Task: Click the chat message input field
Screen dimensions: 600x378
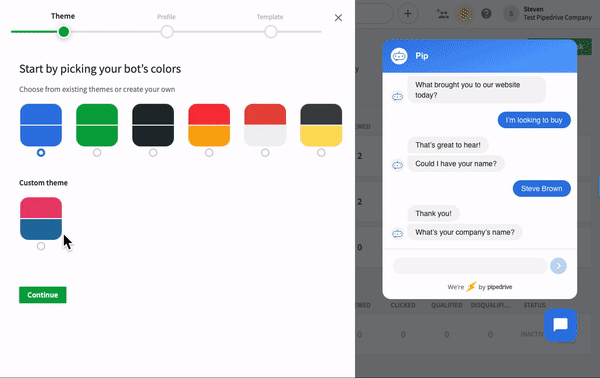Action: pos(470,266)
